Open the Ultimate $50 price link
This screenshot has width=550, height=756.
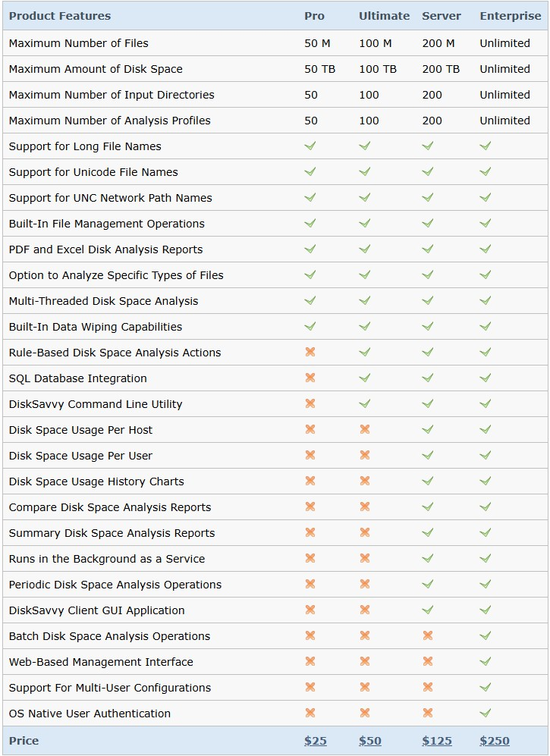coord(370,741)
